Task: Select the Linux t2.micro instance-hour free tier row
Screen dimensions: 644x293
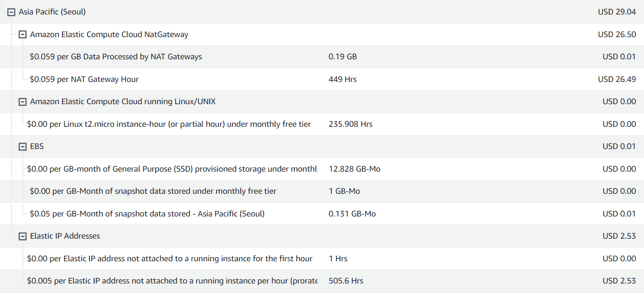Action: (322, 124)
